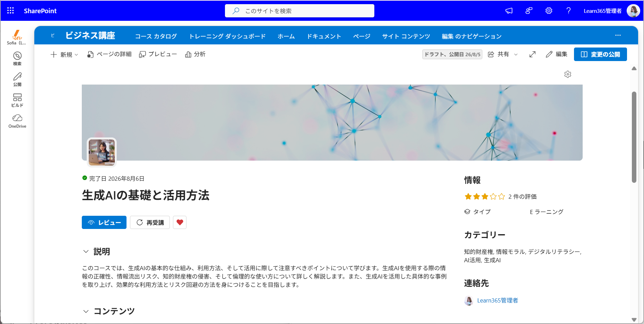Click 編集 のナビゲーション link

472,36
